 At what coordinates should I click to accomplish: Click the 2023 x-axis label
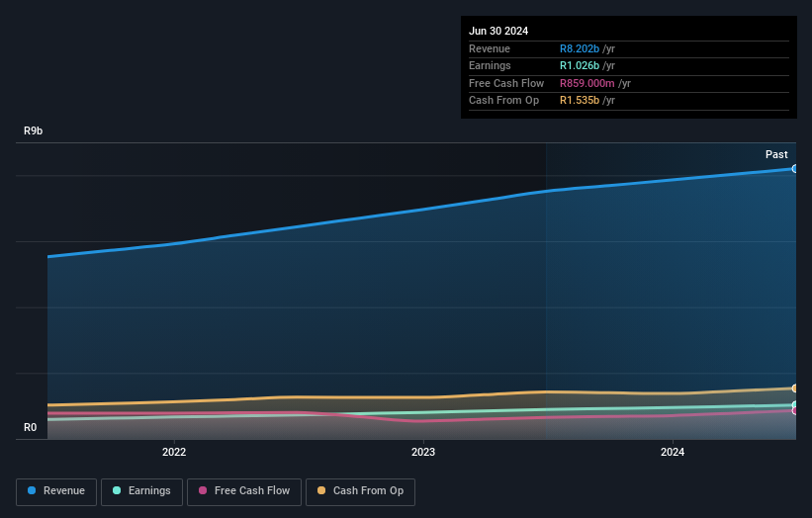pos(423,452)
